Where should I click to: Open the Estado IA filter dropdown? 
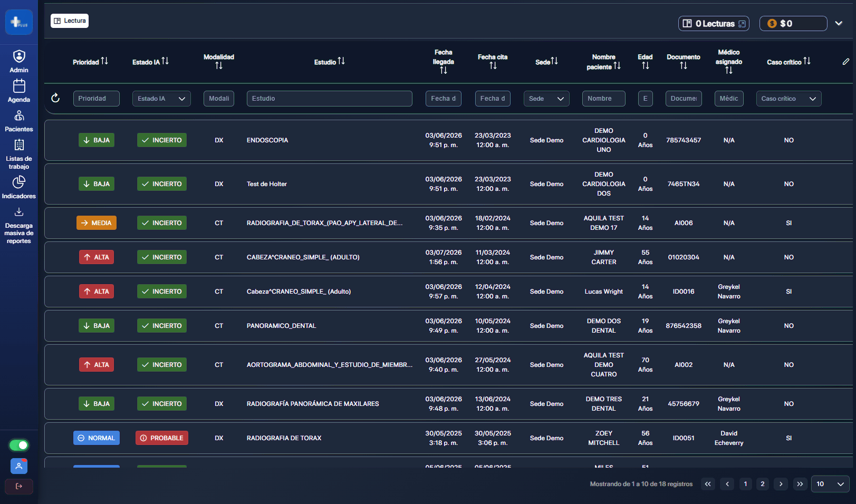coord(161,99)
